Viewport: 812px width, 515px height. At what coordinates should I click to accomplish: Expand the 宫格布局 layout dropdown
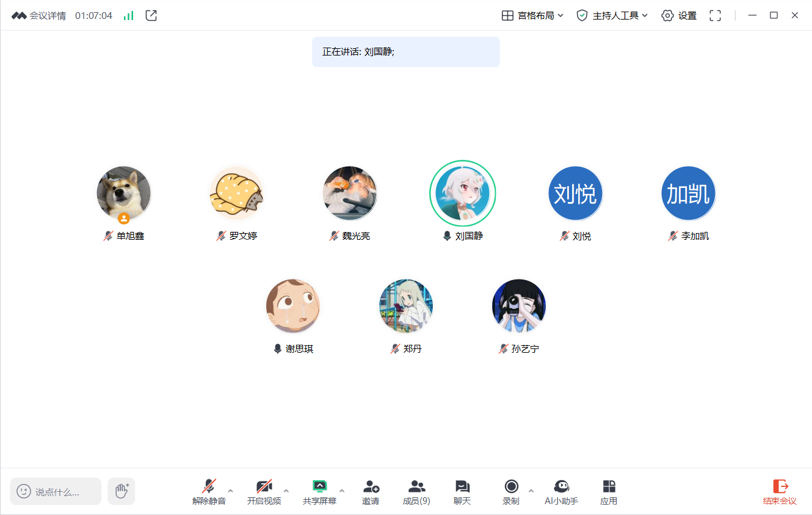[x=532, y=16]
